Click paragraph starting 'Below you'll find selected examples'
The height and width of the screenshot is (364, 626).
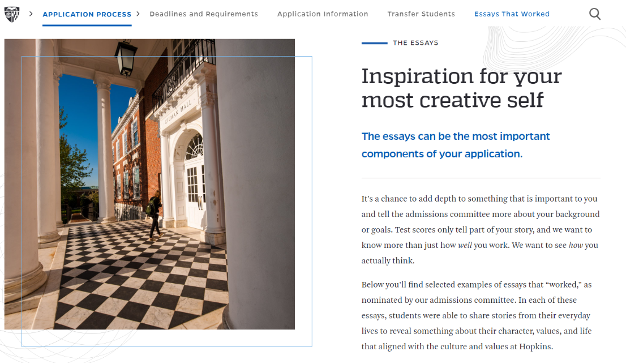477,315
